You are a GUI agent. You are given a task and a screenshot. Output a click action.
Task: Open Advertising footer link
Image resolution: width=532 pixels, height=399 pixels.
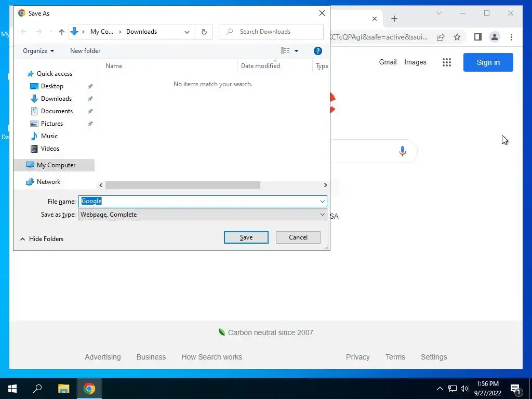102,357
